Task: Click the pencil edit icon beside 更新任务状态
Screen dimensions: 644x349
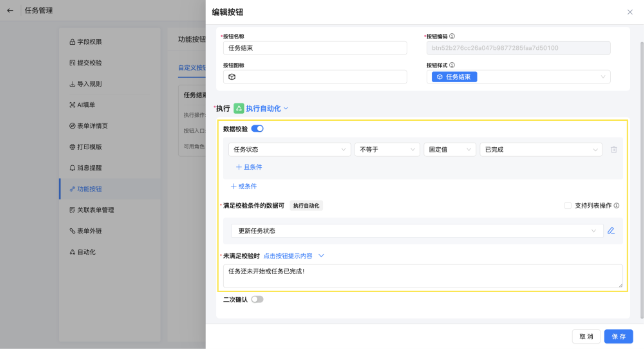Action: click(611, 230)
